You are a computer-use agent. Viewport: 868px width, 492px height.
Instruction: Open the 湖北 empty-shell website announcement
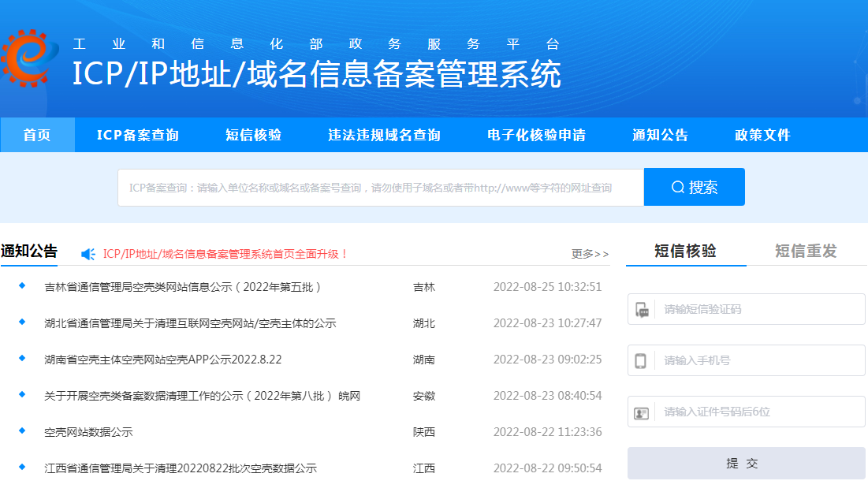pyautogui.click(x=189, y=323)
